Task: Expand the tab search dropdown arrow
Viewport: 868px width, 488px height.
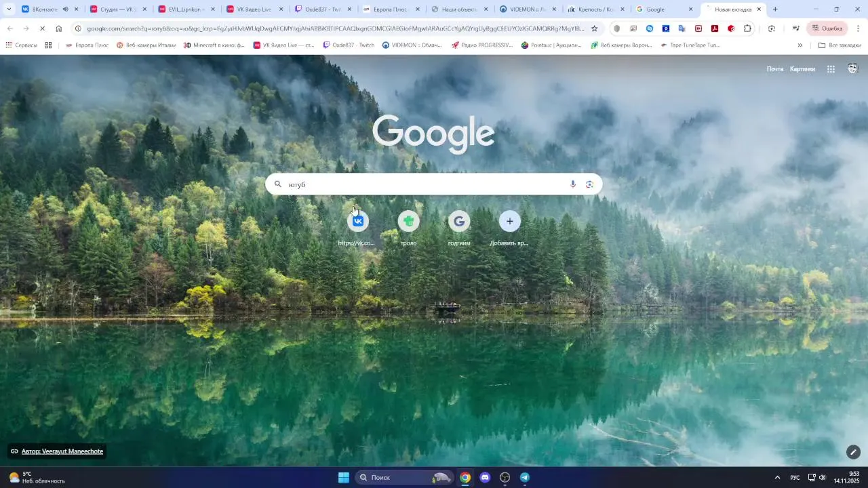Action: [x=8, y=9]
